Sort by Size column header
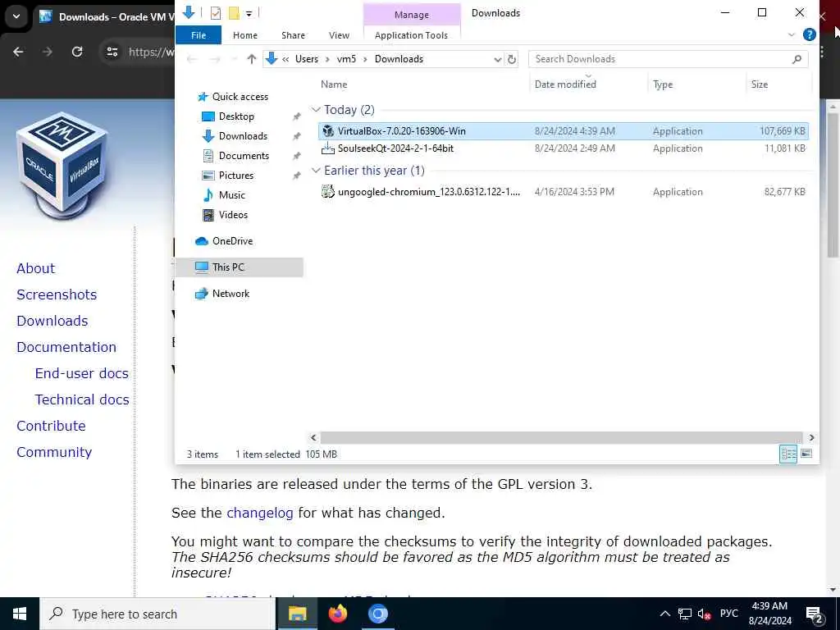The width and height of the screenshot is (840, 630). click(x=778, y=84)
